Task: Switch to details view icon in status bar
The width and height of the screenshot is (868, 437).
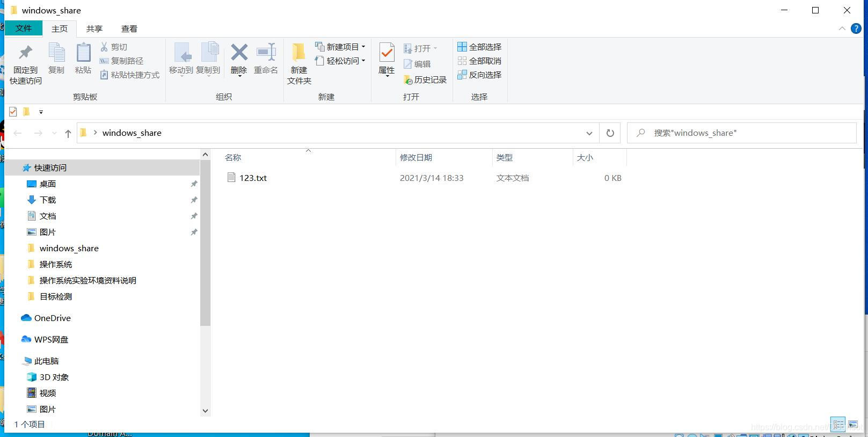Action: click(x=838, y=425)
